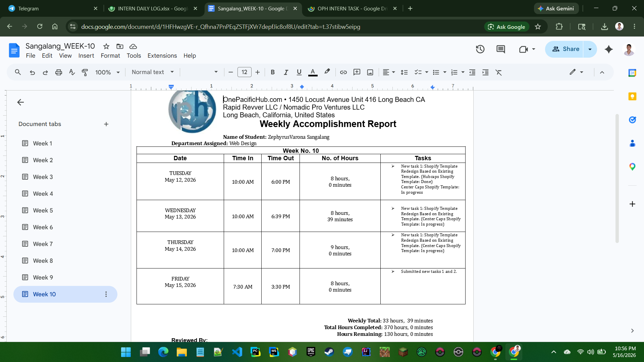Open the text color picker
Screen dimensions: 644x362
(313, 72)
